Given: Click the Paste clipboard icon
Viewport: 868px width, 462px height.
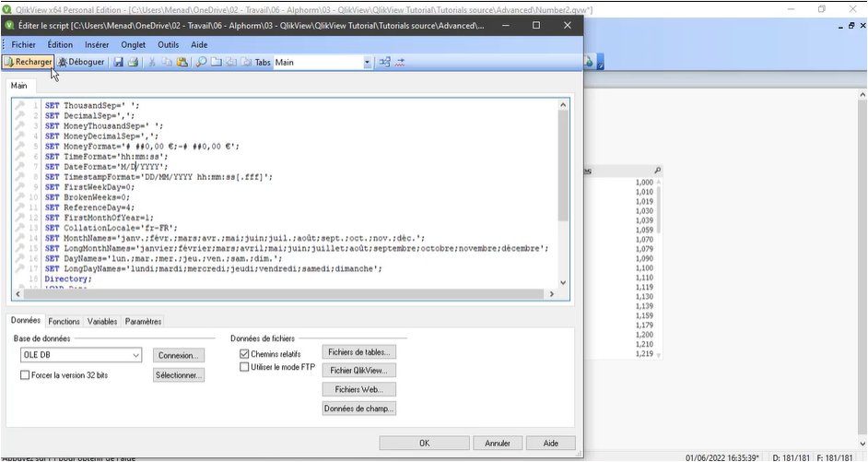Looking at the screenshot, I should click(x=182, y=63).
